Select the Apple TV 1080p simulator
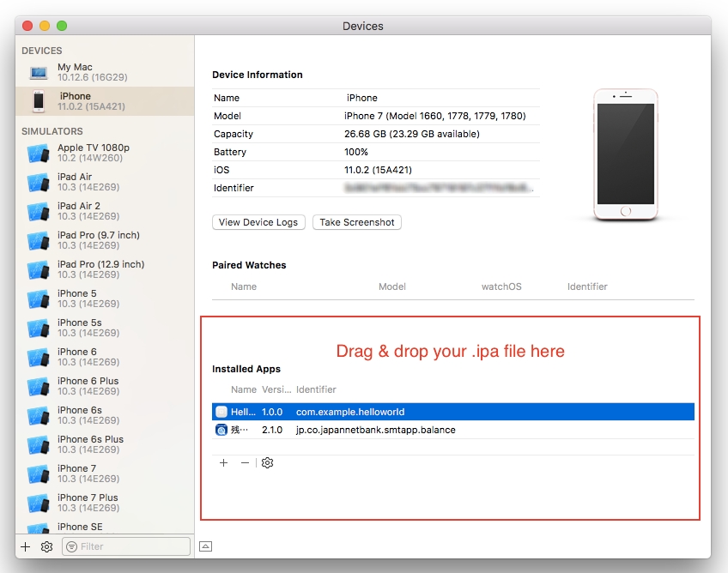This screenshot has width=728, height=573. pyautogui.click(x=93, y=153)
